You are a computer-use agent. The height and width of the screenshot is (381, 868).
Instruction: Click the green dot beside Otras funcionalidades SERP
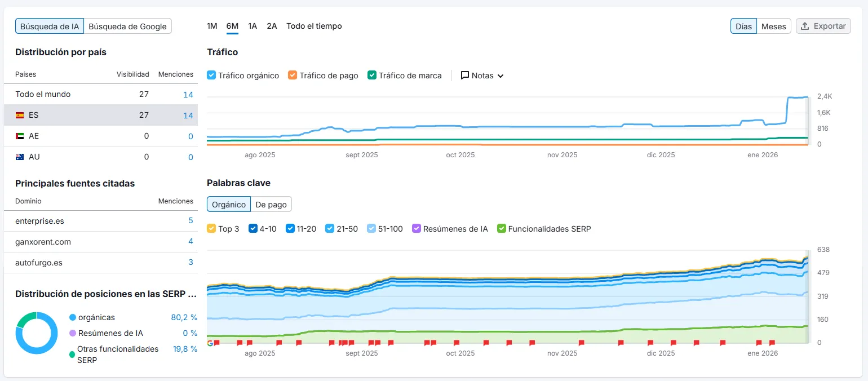click(72, 355)
